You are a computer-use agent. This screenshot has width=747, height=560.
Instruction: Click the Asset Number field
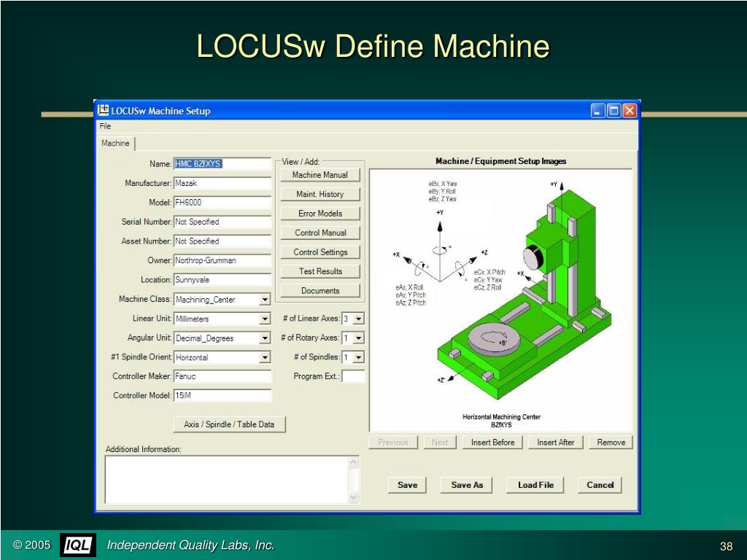tap(222, 241)
